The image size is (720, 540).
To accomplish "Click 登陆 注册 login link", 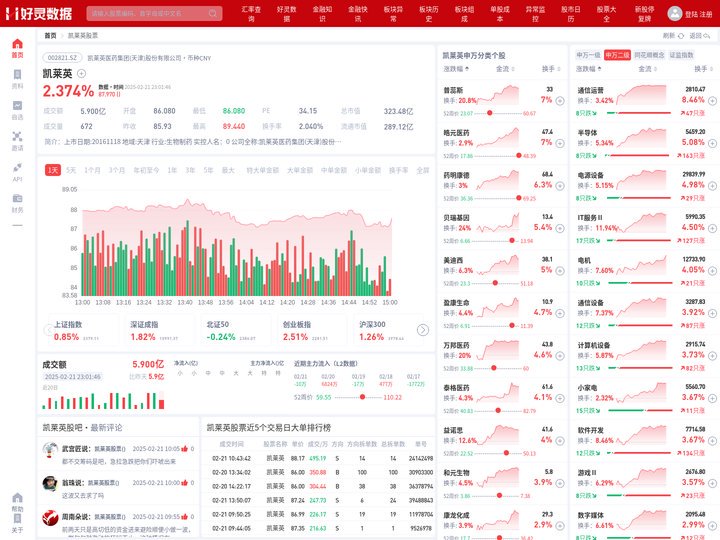I will point(698,14).
